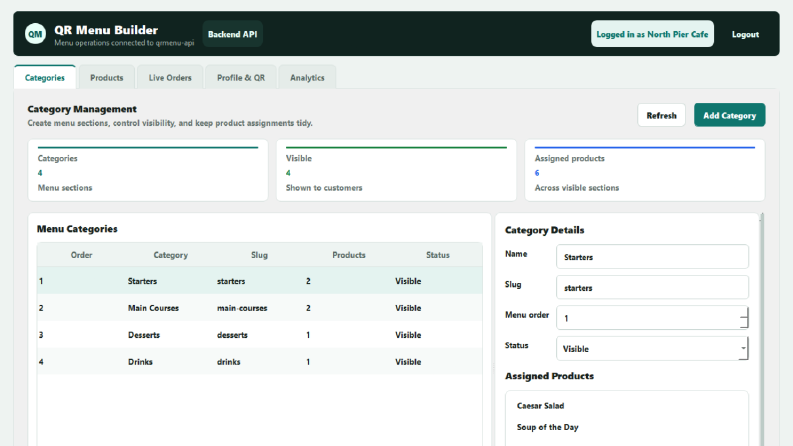Switch to the Categories tab
The height and width of the screenshot is (446, 793).
pyautogui.click(x=45, y=77)
